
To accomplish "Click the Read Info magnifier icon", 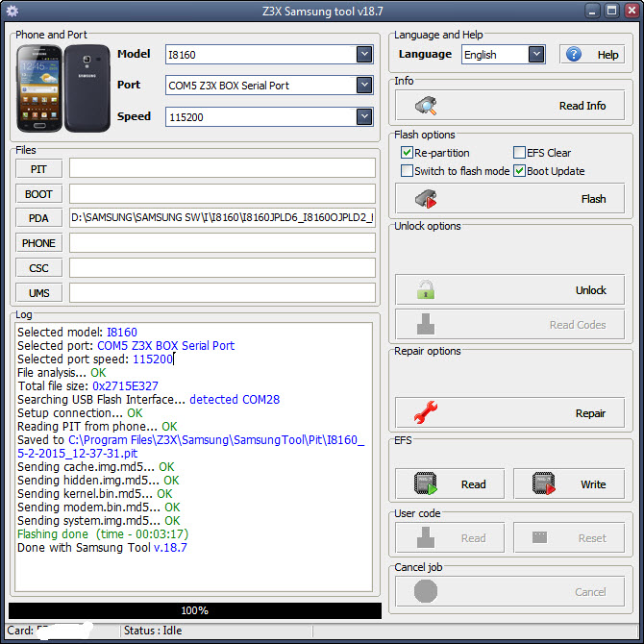I will pyautogui.click(x=426, y=106).
